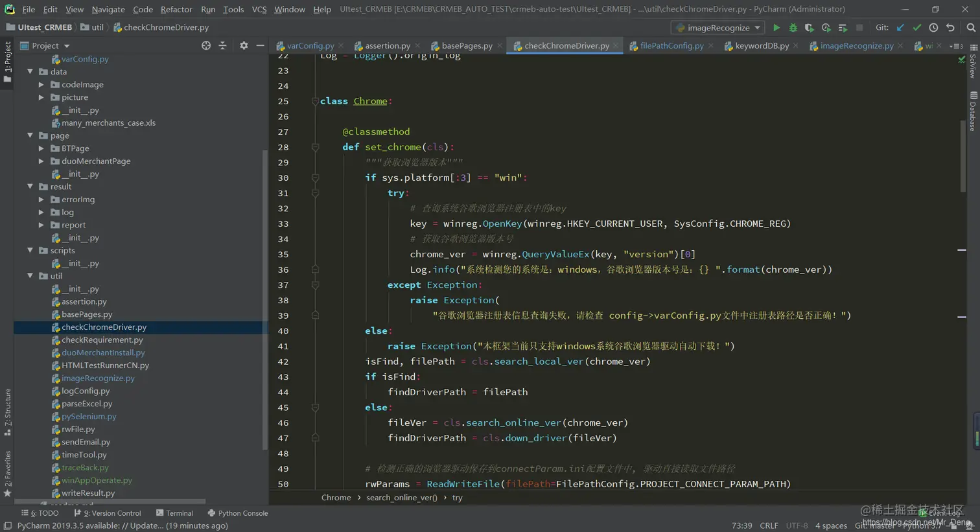
Task: Collapse the util folder
Action: click(30, 276)
